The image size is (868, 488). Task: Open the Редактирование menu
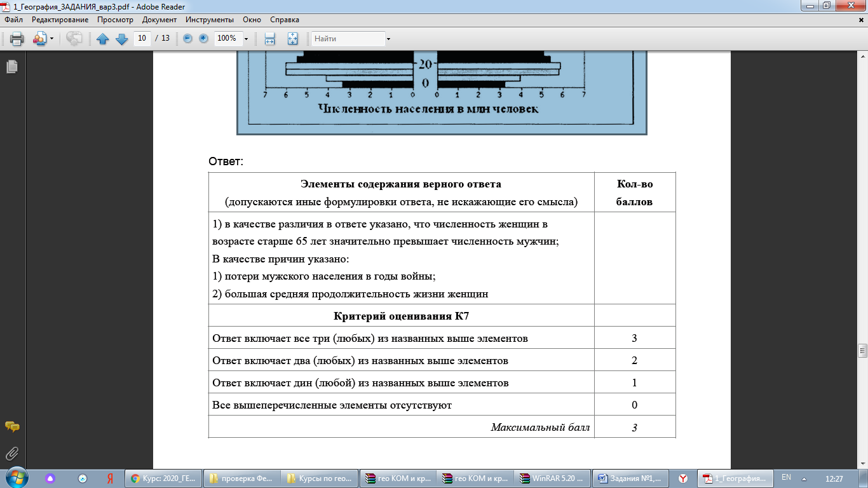click(x=60, y=20)
